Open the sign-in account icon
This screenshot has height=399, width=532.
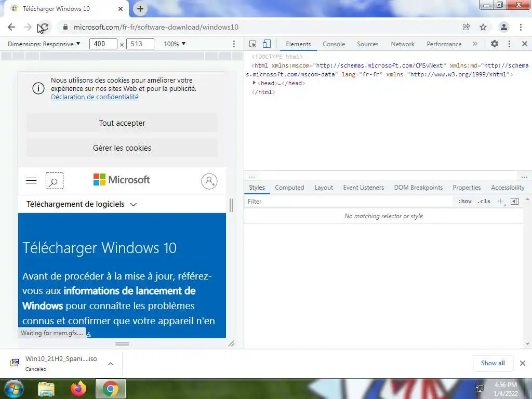(209, 181)
